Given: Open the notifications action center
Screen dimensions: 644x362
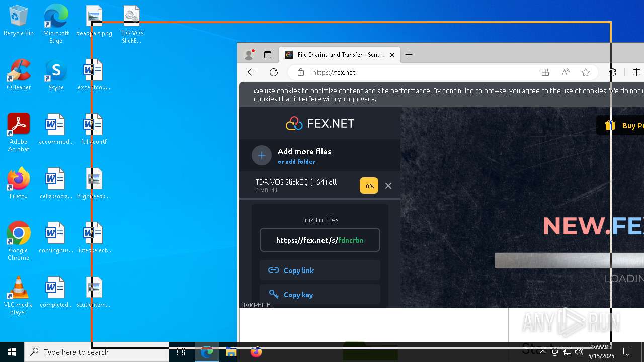Looking at the screenshot, I should [627, 352].
